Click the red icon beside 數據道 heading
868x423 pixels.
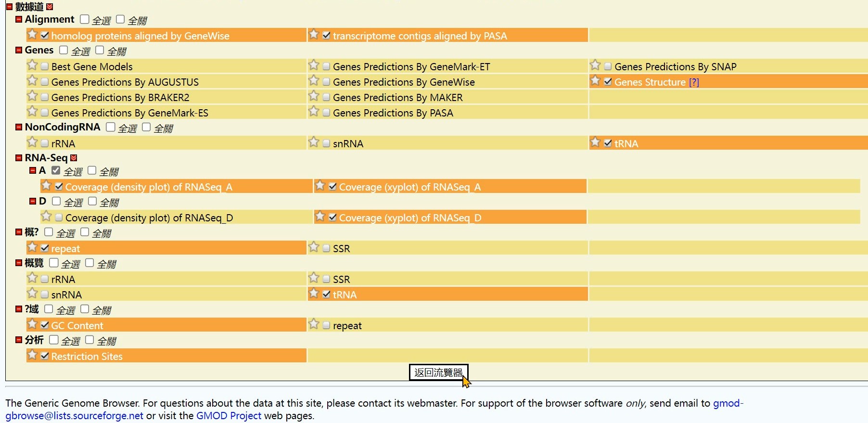point(50,7)
